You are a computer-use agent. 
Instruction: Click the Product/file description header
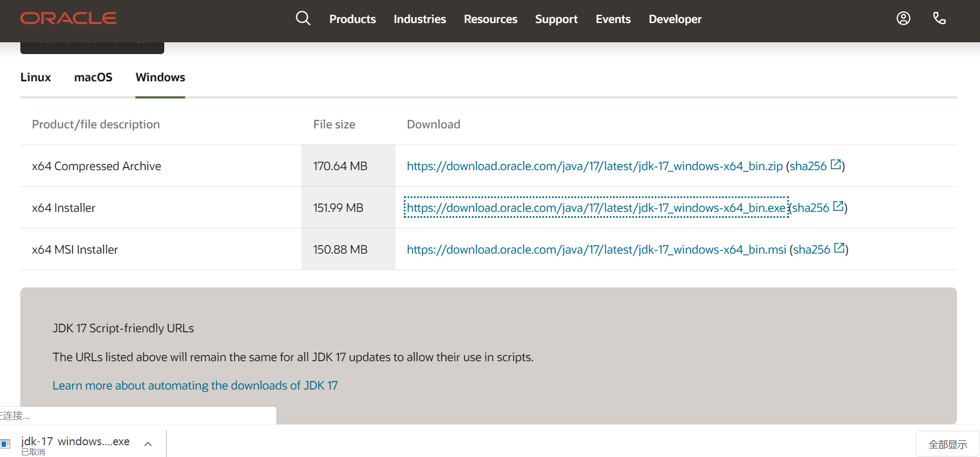pos(96,124)
